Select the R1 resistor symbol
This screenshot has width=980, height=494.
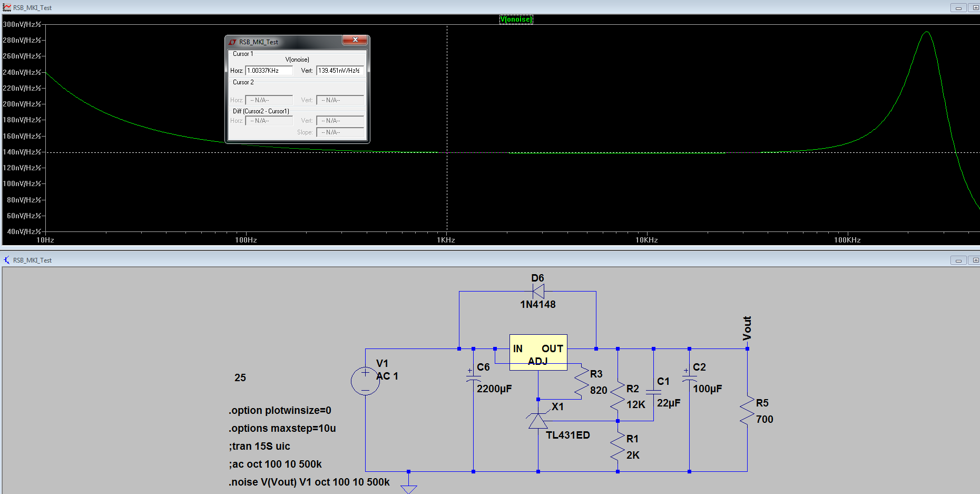[x=618, y=447]
